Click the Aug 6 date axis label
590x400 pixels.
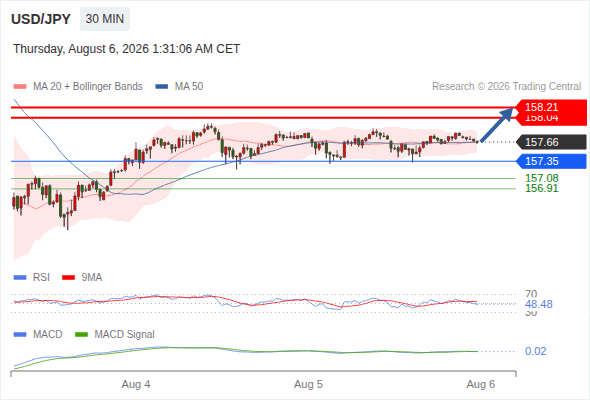(481, 385)
